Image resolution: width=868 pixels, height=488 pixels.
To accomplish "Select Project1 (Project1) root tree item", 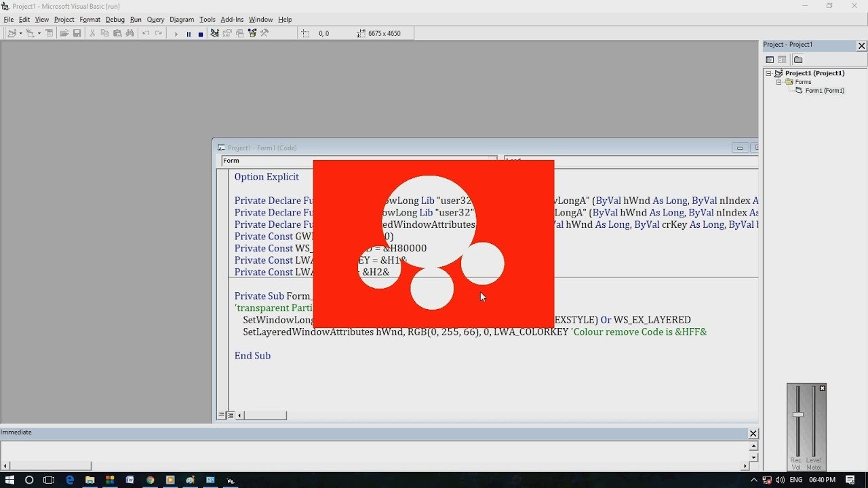I will [814, 73].
